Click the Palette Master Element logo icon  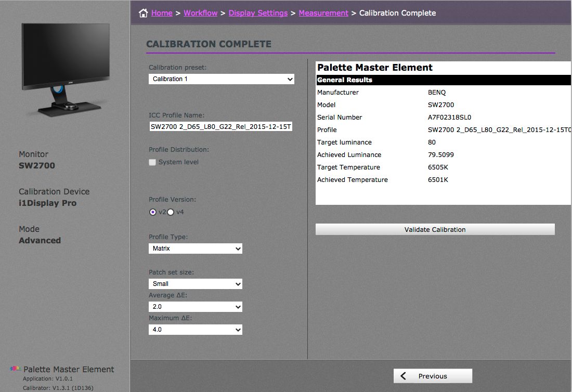pos(15,369)
